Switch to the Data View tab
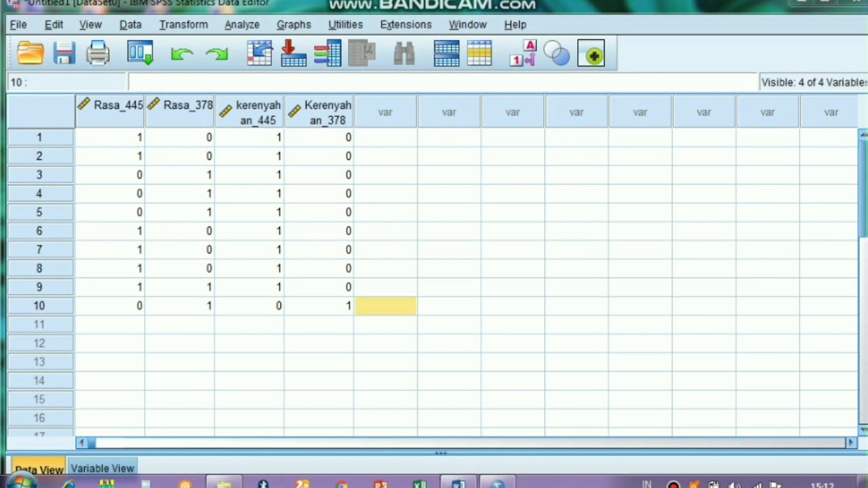Image resolution: width=868 pixels, height=488 pixels. coord(39,468)
